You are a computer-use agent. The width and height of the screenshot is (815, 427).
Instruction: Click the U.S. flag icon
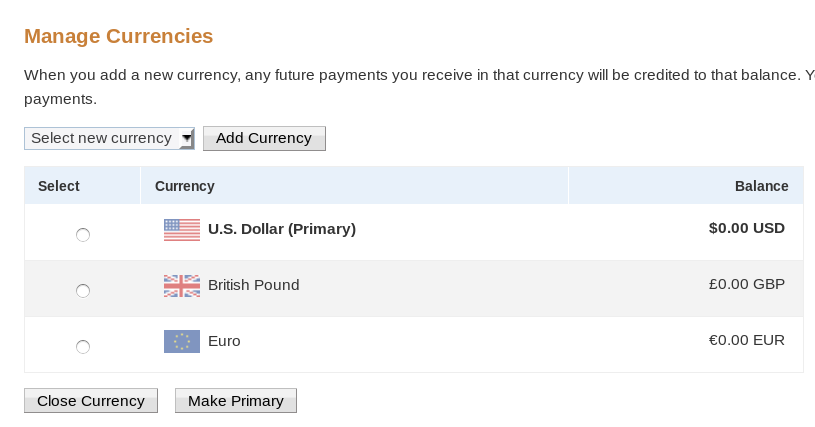point(182,230)
